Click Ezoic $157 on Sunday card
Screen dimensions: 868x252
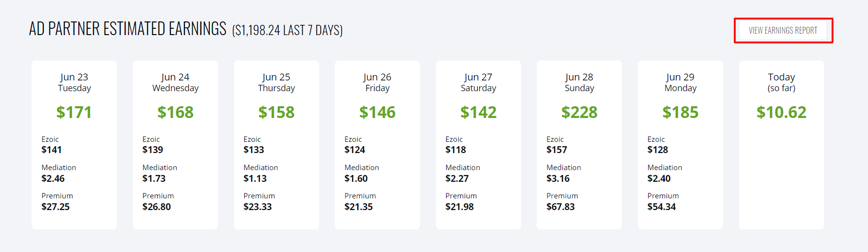click(x=557, y=150)
